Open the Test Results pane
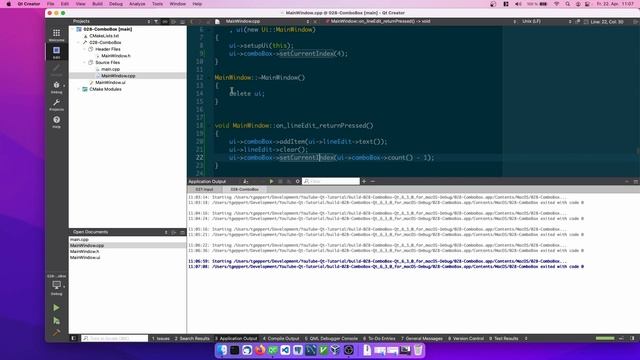Image resolution: width=640 pixels, height=360 pixels. (504, 338)
